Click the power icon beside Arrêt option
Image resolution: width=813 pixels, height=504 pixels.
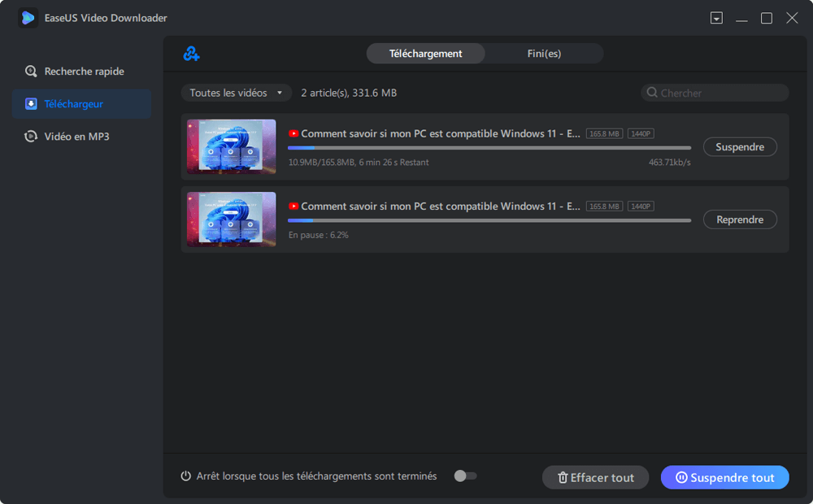pos(186,476)
